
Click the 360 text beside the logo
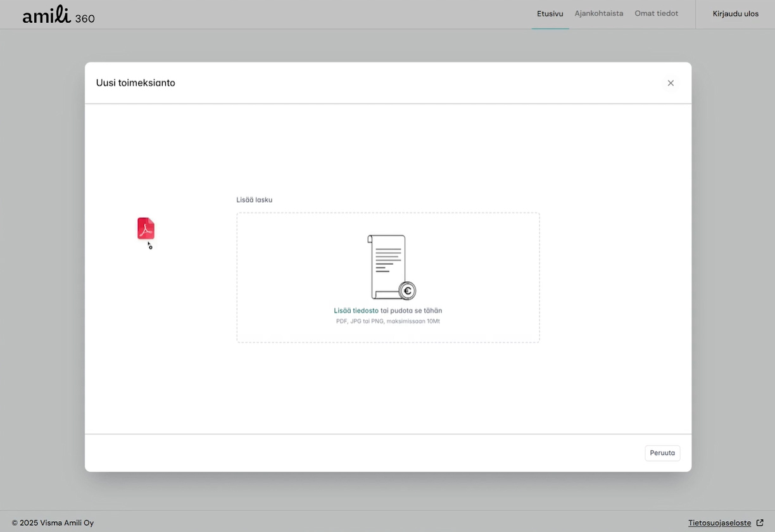(85, 19)
